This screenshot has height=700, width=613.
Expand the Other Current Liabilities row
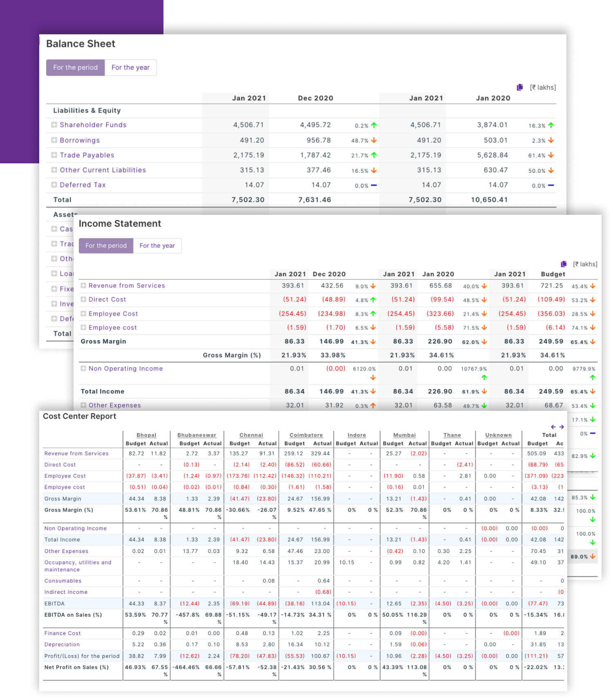pos(54,170)
